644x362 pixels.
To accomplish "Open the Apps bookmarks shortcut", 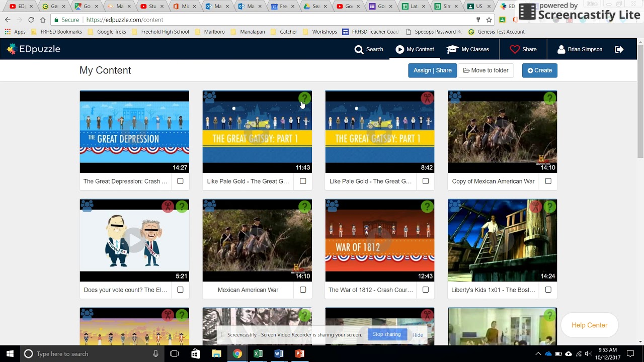I will [15, 32].
